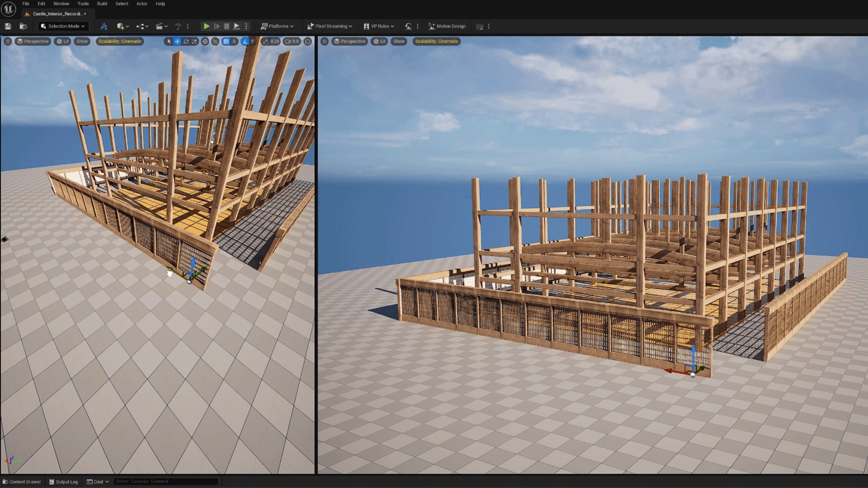Open the Build menu
Screen dimensions: 868x488
(x=102, y=4)
